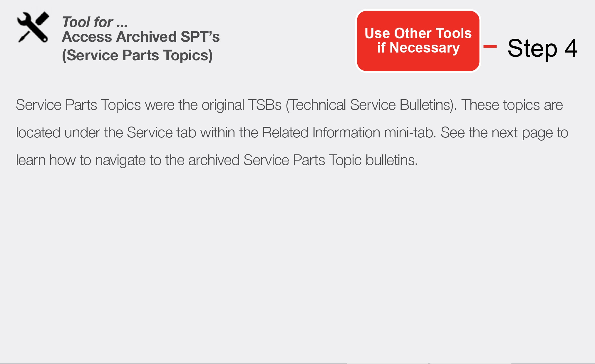The image size is (595, 364).
Task: Select the italic 'Tool for ...' heading
Action: [95, 22]
